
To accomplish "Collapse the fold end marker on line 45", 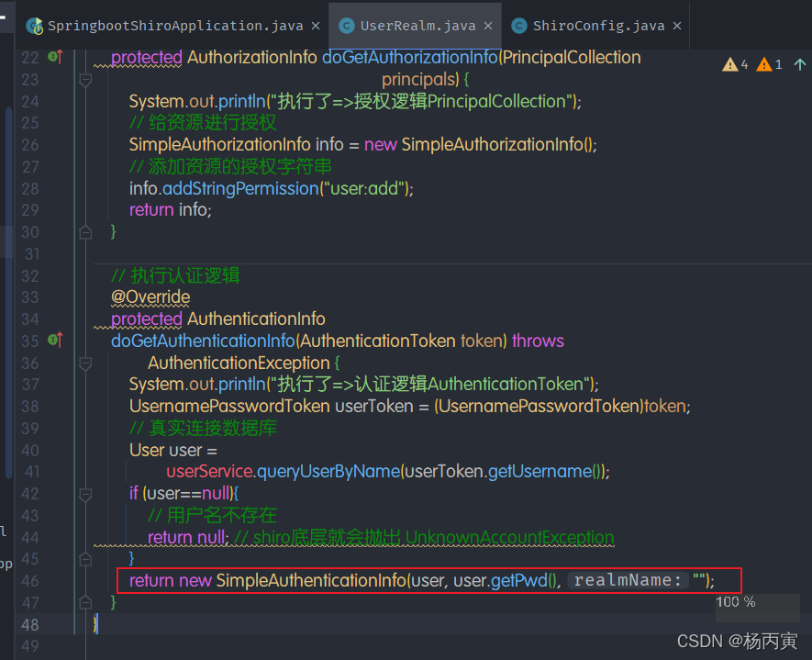I will pyautogui.click(x=85, y=559).
